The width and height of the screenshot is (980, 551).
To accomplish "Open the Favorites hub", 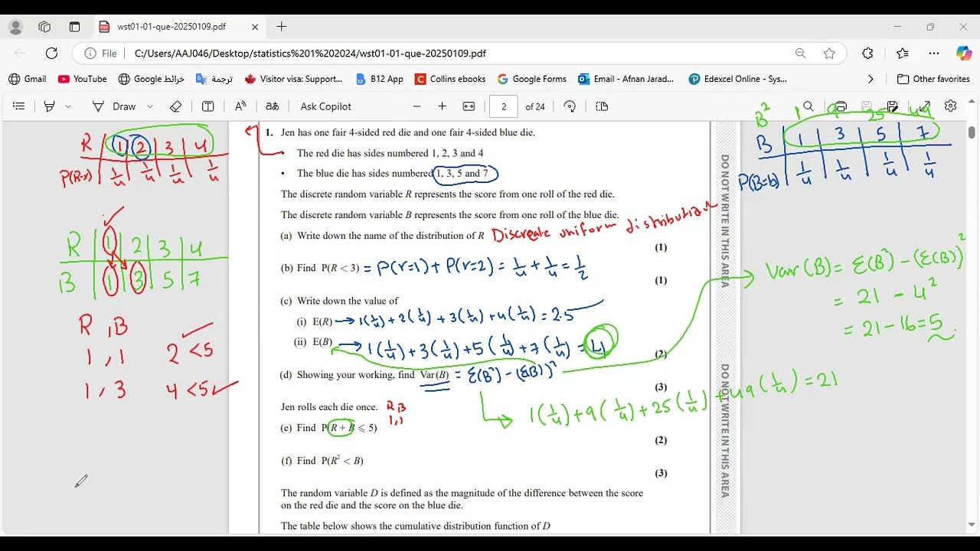I will (902, 54).
